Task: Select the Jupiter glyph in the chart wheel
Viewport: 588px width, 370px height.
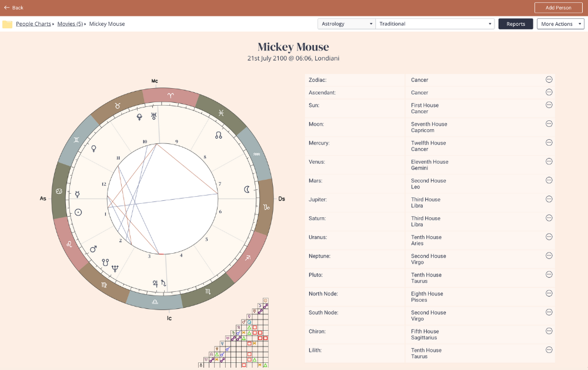Action: click(155, 284)
